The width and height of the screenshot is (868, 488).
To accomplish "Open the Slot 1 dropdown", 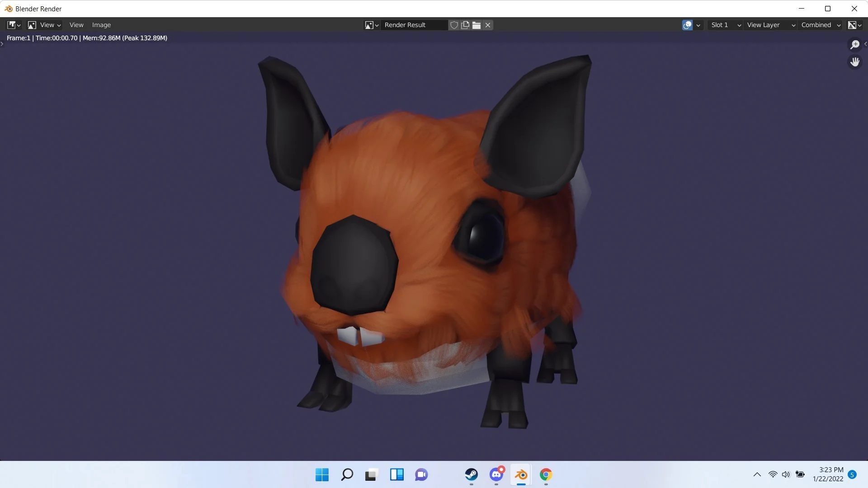I will [x=726, y=25].
